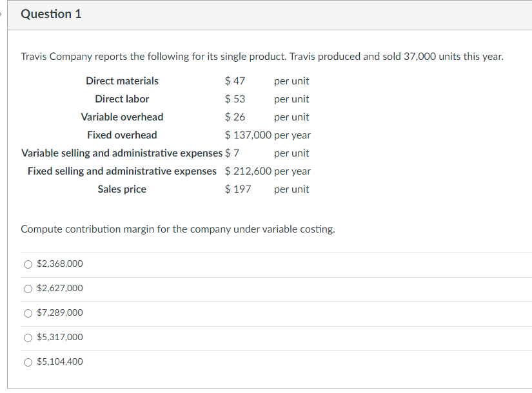Select the $5,317,000 answer option
This screenshot has height=393, width=532.
pos(28,337)
